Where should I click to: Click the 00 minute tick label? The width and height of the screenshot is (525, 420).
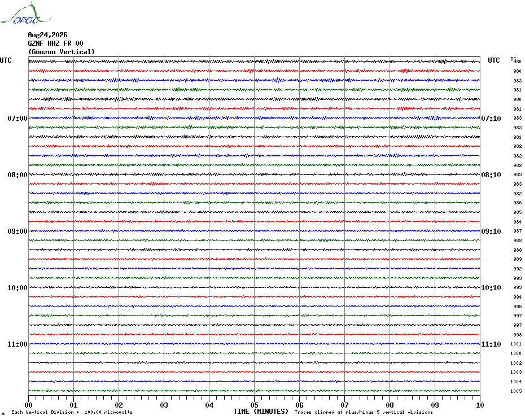pyautogui.click(x=28, y=405)
